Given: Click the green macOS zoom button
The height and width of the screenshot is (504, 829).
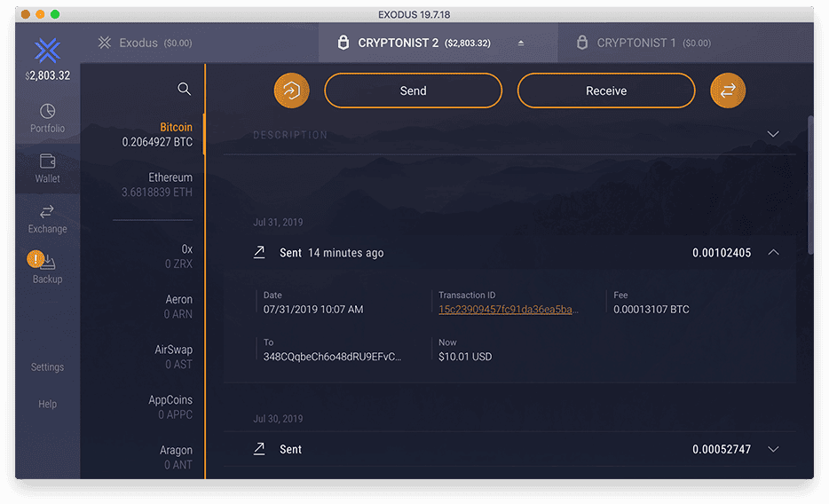Looking at the screenshot, I should pyautogui.click(x=55, y=14).
